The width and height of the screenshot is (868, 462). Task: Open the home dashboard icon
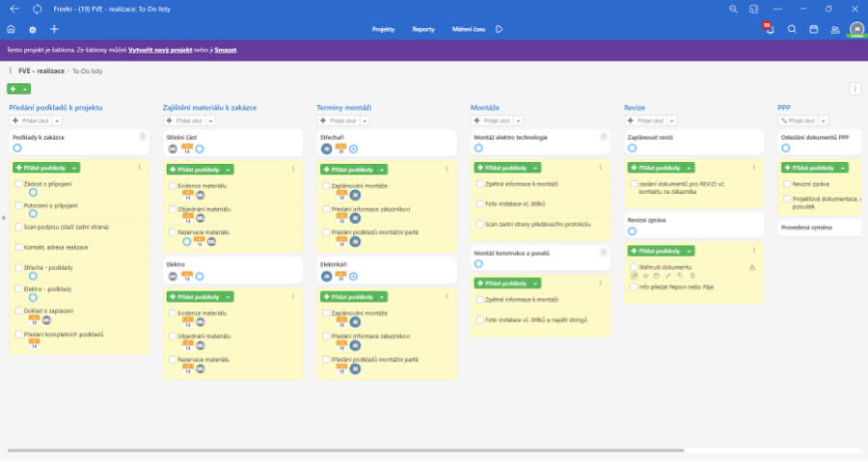click(x=11, y=29)
